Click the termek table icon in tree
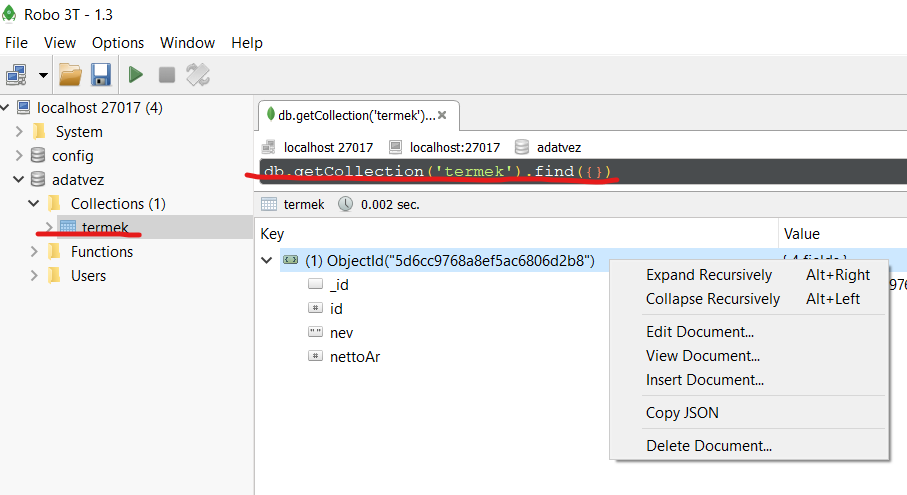This screenshot has width=907, height=495. [68, 227]
